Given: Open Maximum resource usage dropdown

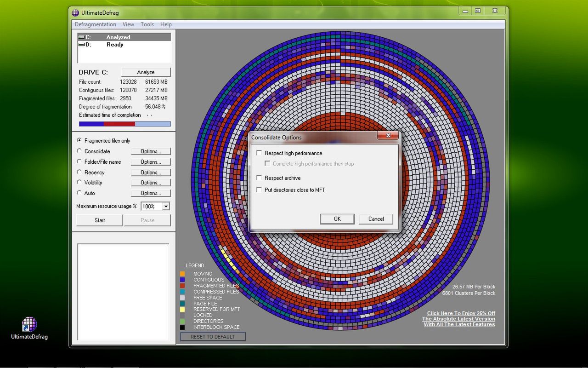Looking at the screenshot, I should [166, 207].
